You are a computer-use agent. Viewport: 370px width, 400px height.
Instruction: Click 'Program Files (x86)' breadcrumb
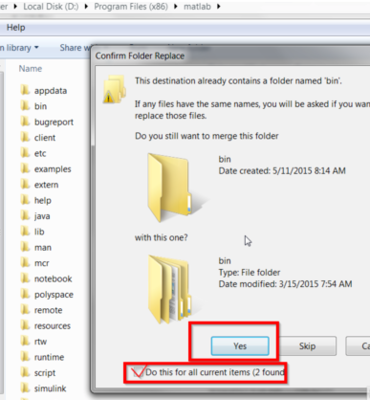click(x=131, y=7)
